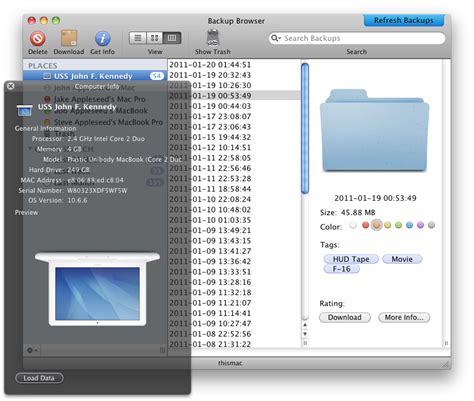The image size is (474, 401).
Task: Select backup 2011-01-09 13:49:21
Action: (210, 230)
